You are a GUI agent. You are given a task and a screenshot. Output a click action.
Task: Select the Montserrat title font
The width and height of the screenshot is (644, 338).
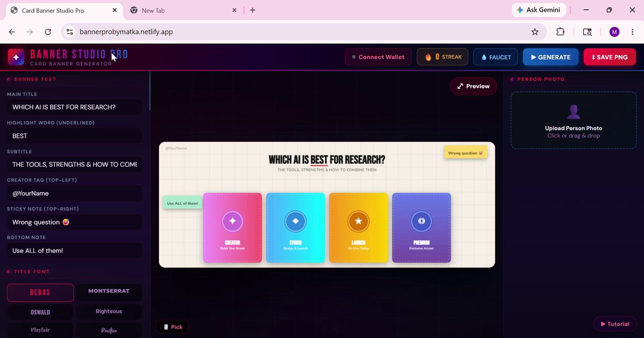click(x=109, y=291)
